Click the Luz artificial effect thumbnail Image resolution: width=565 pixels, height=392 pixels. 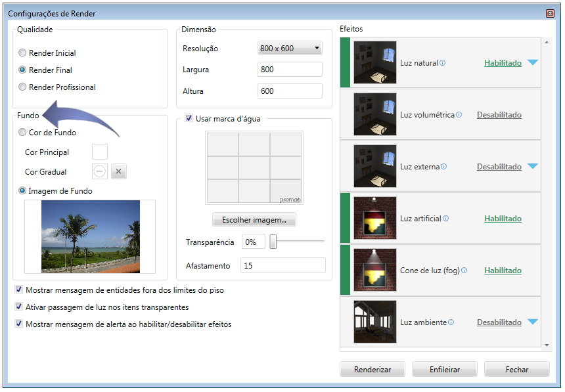click(x=374, y=218)
